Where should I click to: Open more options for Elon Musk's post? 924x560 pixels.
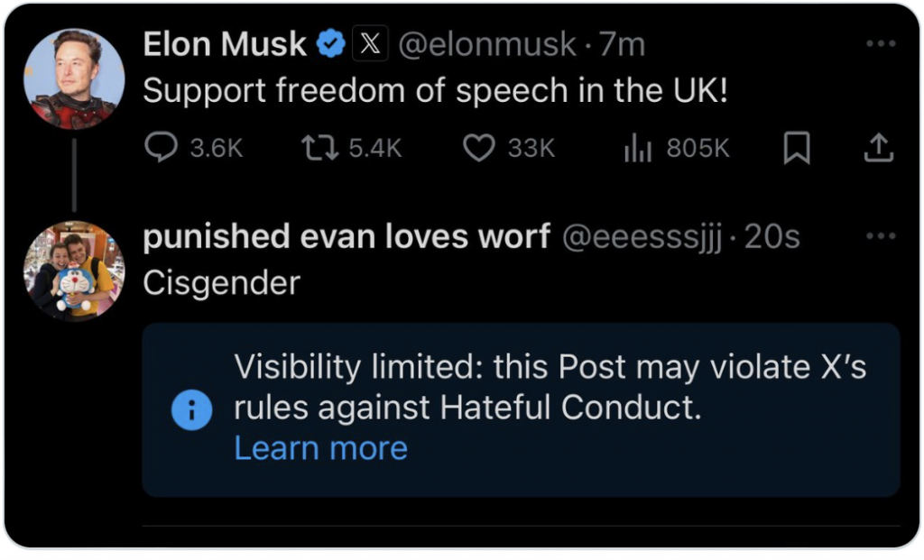[880, 43]
